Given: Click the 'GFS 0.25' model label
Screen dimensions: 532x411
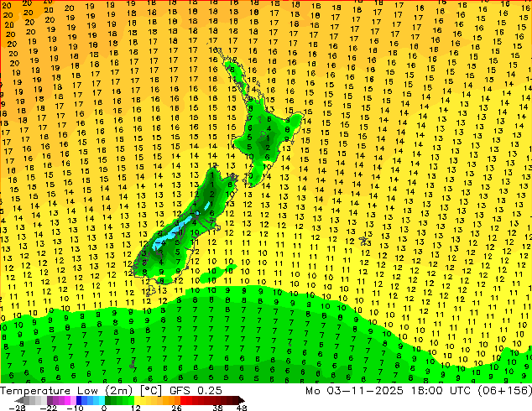Looking at the screenshot, I should pyautogui.click(x=196, y=391).
